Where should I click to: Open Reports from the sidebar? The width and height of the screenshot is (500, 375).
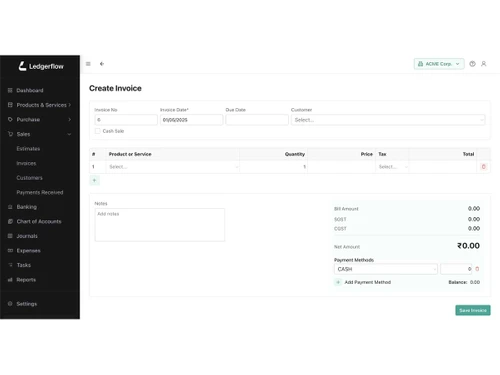pos(26,280)
